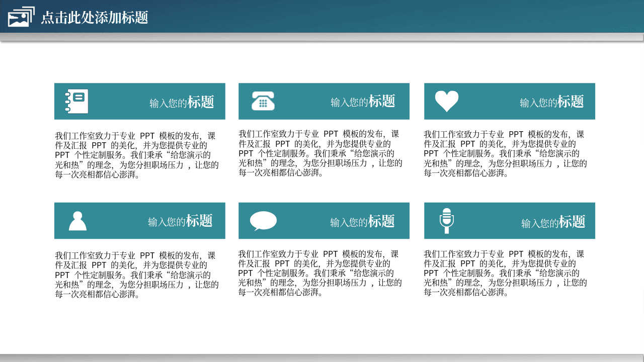Click the microphone icon
644x362 pixels.
[446, 221]
